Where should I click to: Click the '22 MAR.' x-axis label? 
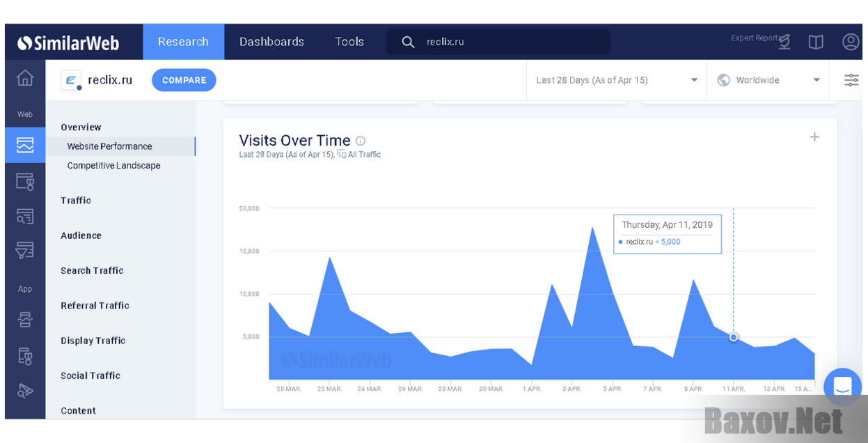tap(329, 389)
